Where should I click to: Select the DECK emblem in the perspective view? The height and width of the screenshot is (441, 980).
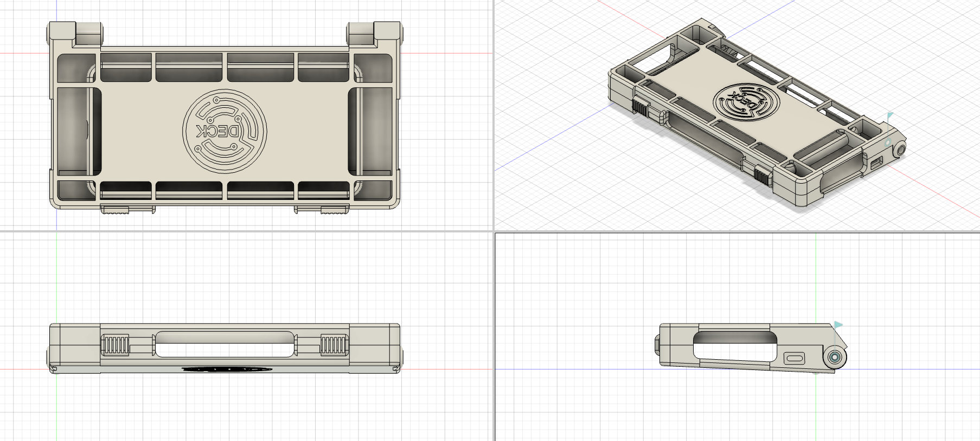click(x=747, y=102)
